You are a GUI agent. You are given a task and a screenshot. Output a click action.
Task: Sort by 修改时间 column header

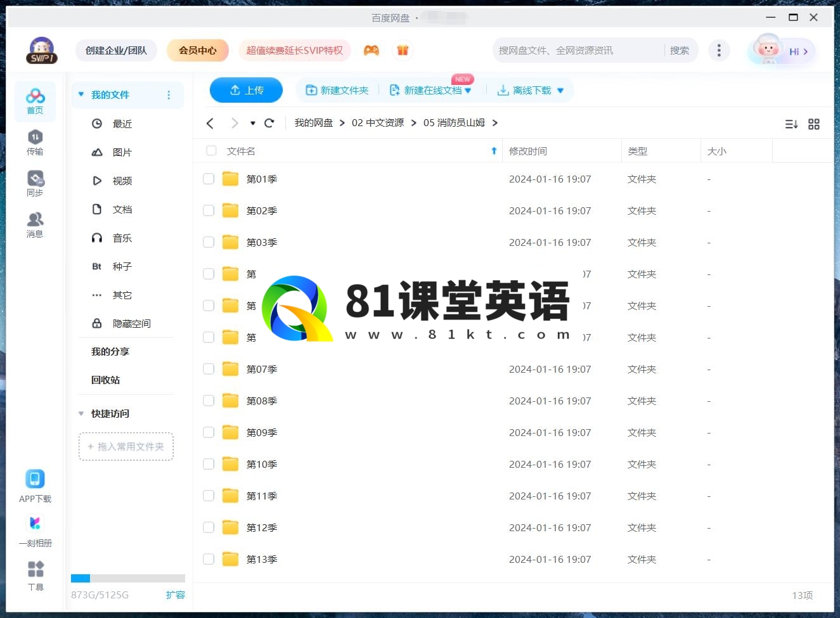[x=528, y=151]
